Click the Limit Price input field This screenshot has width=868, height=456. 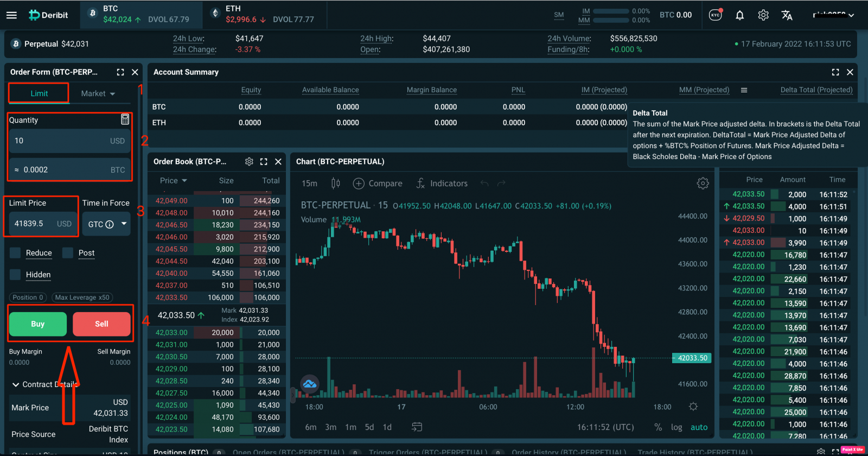click(x=34, y=224)
